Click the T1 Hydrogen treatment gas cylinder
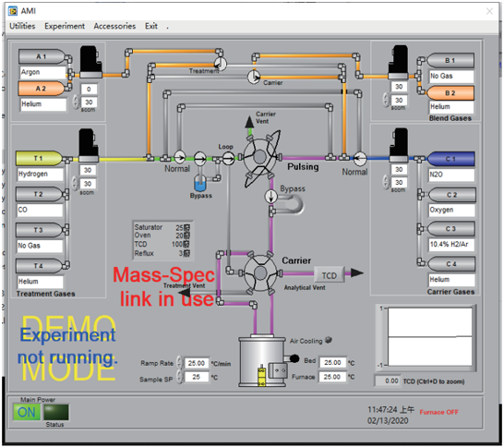The height and width of the screenshot is (447, 504). [39, 158]
